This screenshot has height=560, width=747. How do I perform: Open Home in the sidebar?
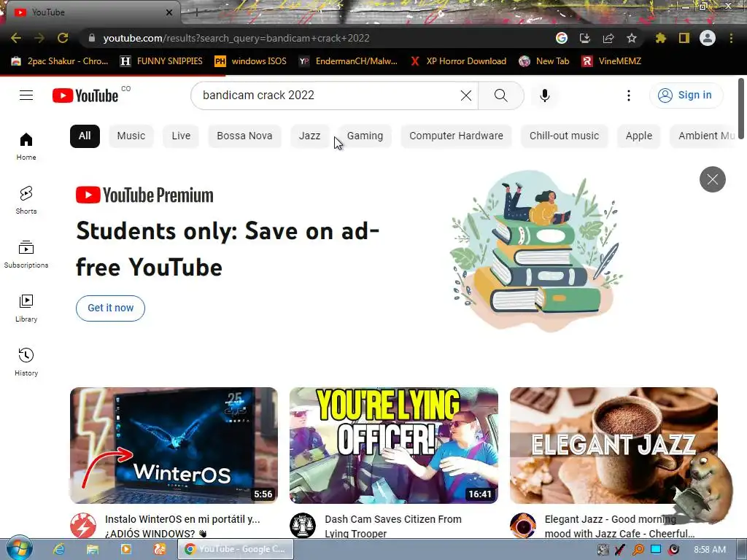point(26,146)
